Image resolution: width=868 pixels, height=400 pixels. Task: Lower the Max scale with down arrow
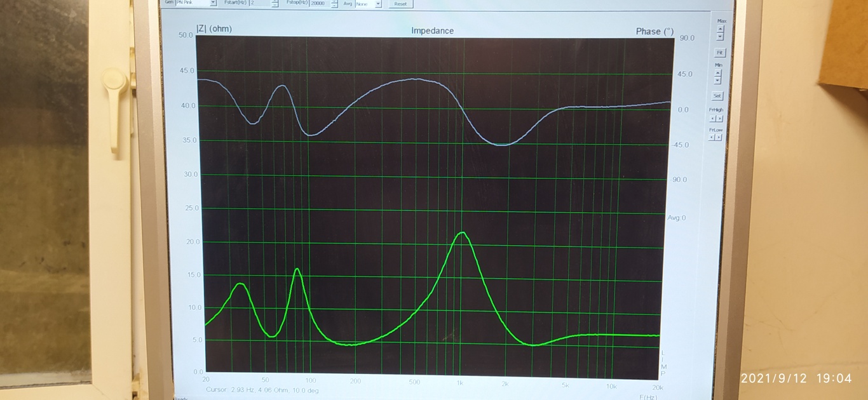click(x=720, y=37)
